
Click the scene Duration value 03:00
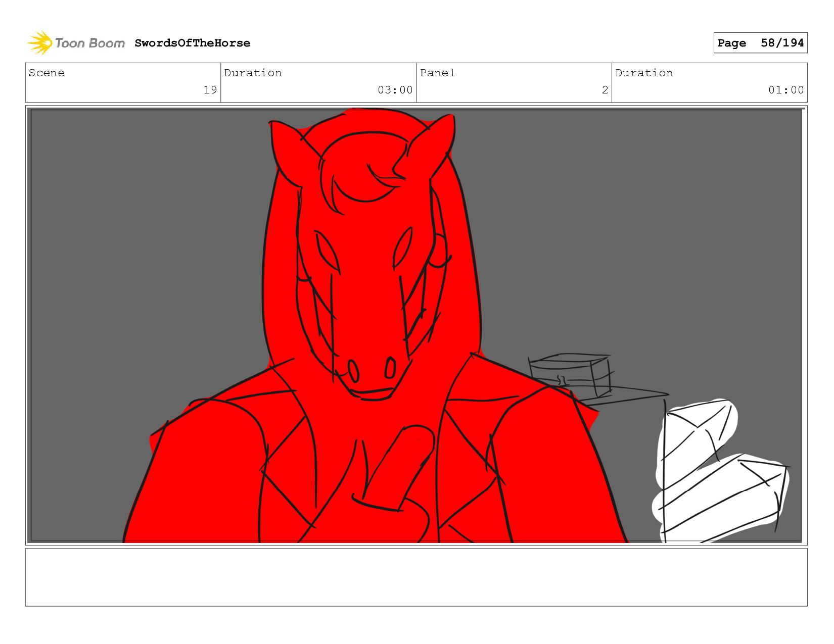click(395, 90)
